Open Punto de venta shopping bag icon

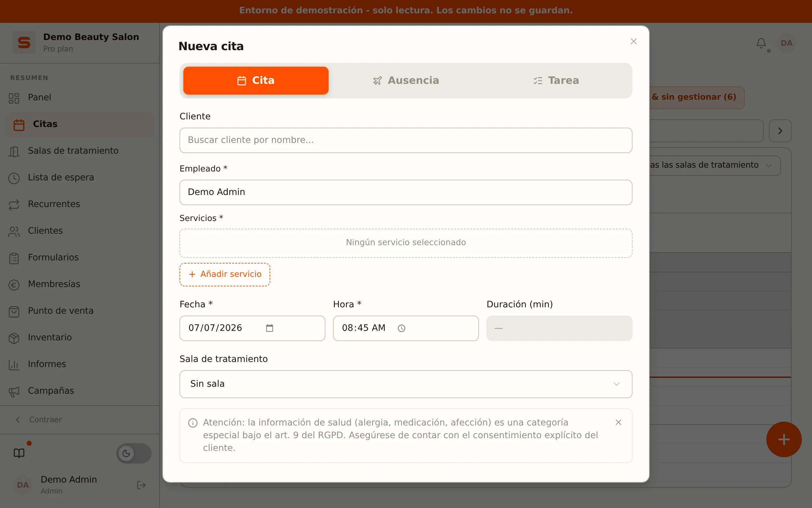[14, 311]
